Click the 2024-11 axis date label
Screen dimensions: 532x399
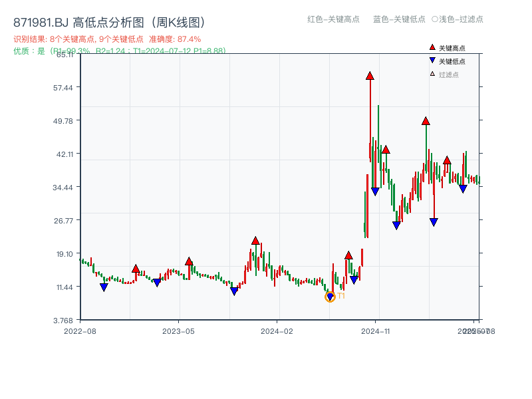tap(377, 330)
